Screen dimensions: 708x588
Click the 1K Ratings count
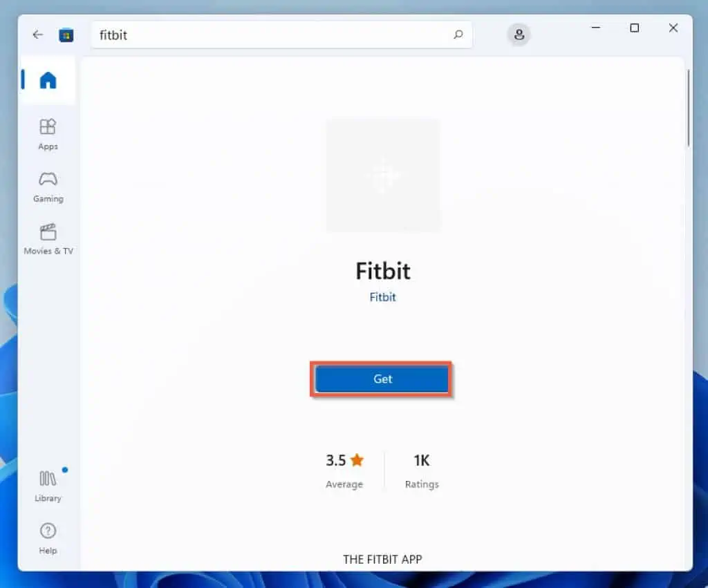pyautogui.click(x=422, y=471)
